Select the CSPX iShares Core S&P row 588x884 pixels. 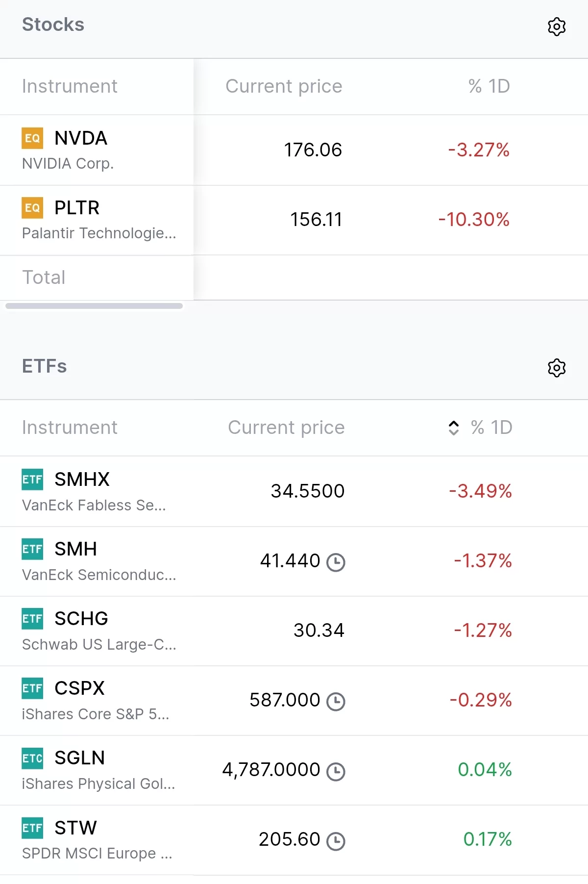click(x=294, y=701)
